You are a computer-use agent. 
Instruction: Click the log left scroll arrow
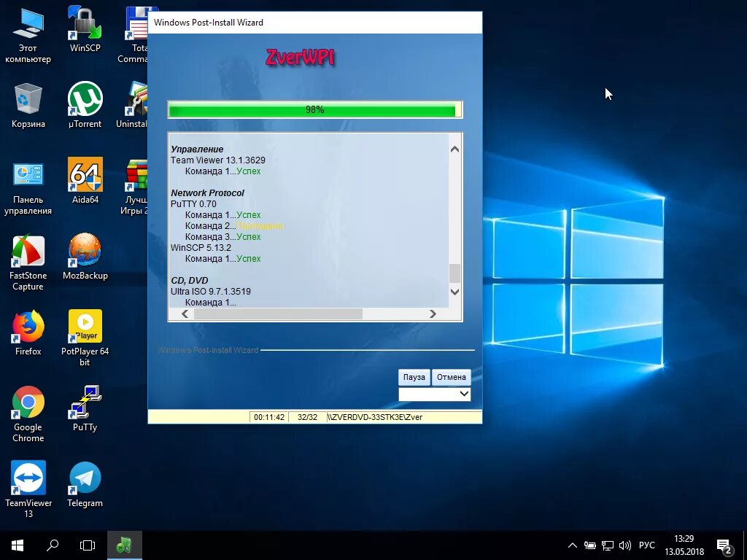185,314
